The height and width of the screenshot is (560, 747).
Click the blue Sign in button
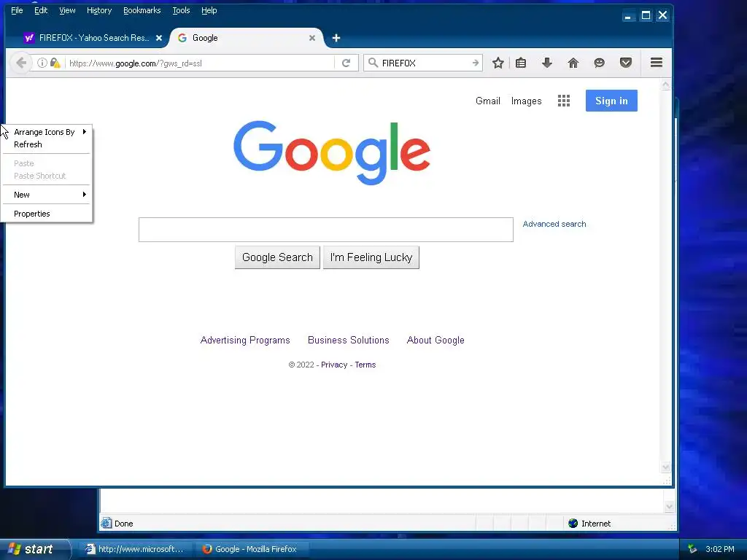pyautogui.click(x=611, y=101)
